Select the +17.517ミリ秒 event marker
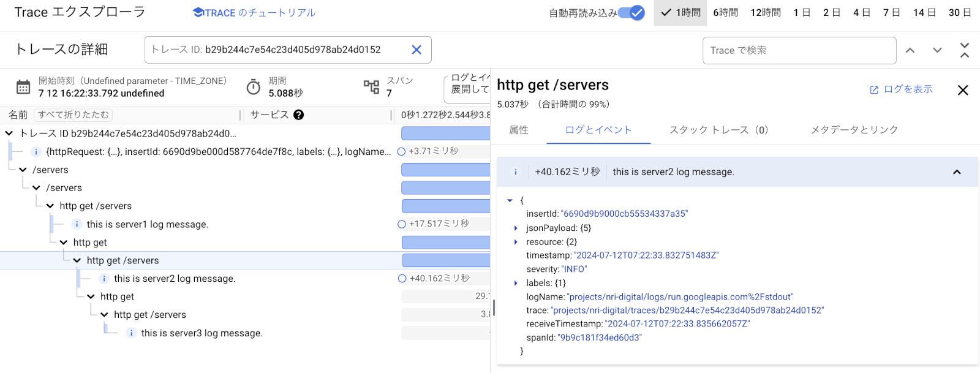This screenshot has width=980, height=373. click(402, 224)
